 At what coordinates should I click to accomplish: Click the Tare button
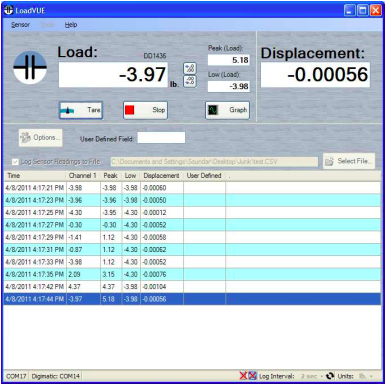pos(81,110)
